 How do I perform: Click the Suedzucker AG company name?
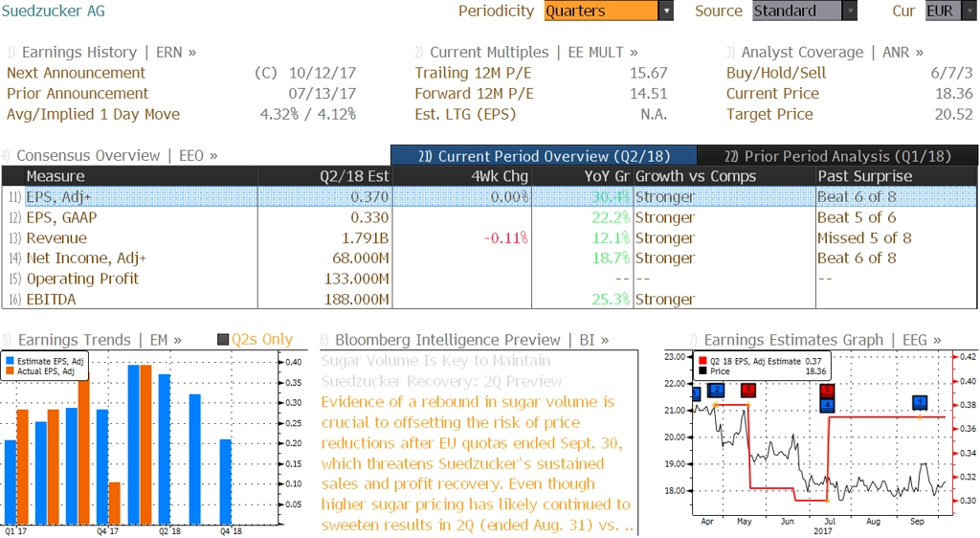54,11
